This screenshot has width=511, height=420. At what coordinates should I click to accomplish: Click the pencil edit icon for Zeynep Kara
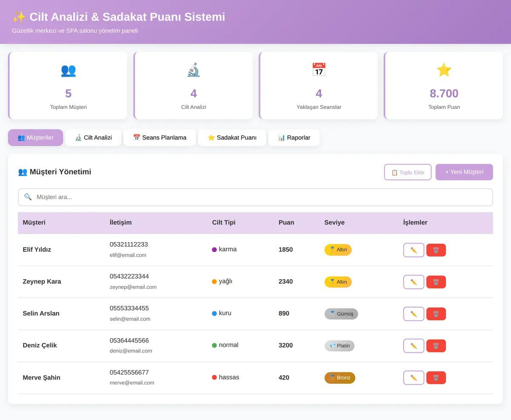(413, 282)
